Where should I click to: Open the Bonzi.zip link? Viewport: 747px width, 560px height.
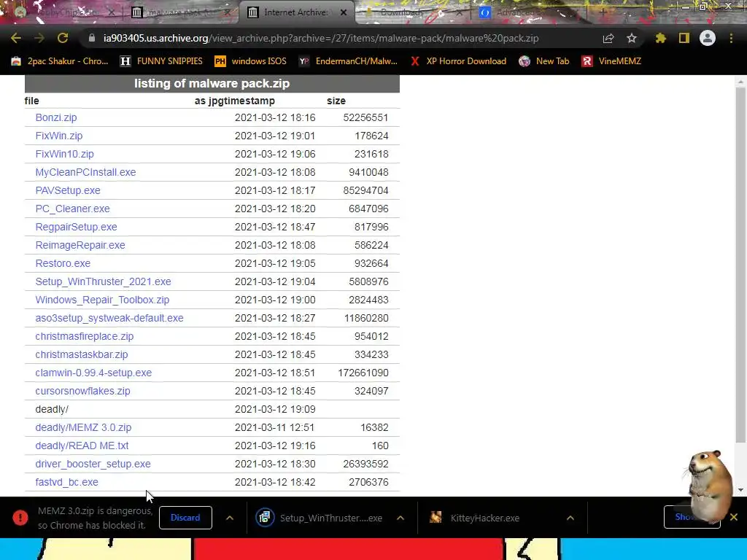coord(55,117)
